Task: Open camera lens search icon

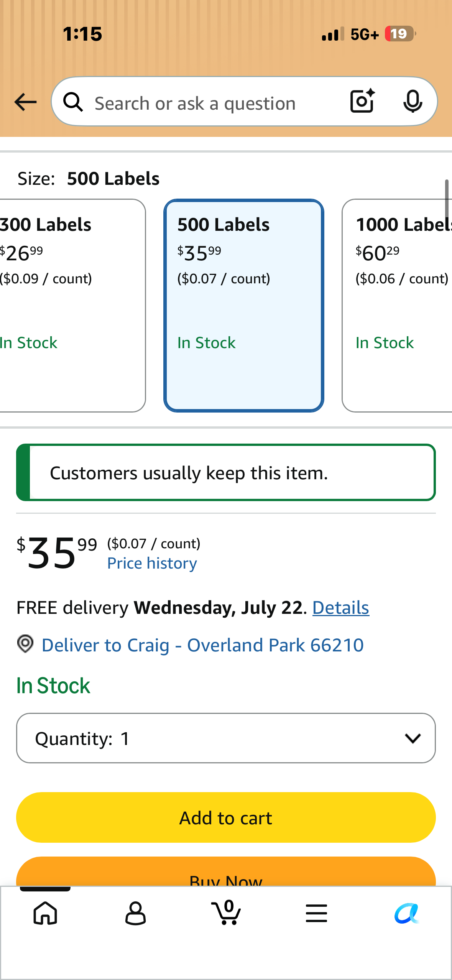Action: coord(363,101)
